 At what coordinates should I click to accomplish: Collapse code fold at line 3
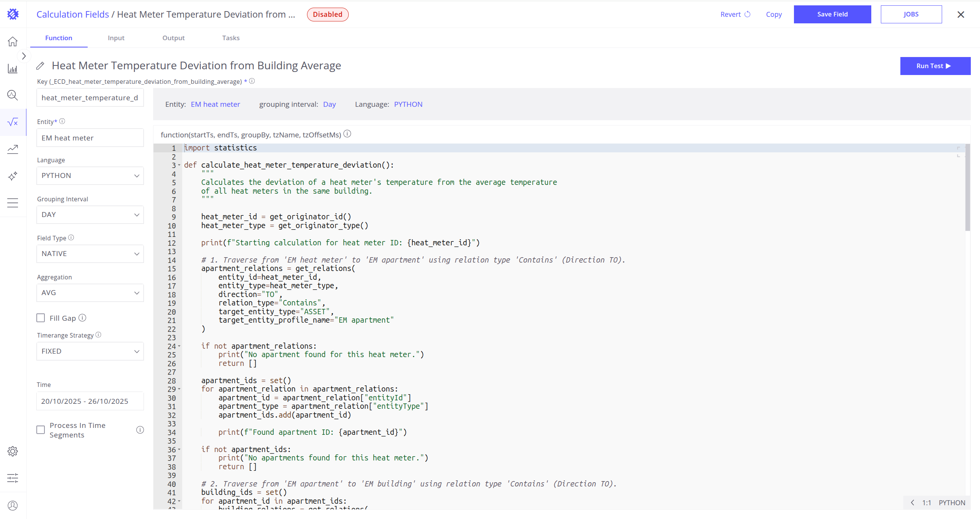pyautogui.click(x=179, y=165)
